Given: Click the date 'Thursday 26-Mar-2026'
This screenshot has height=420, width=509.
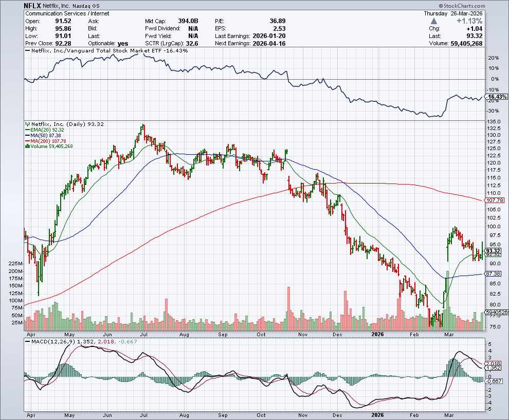Looking at the screenshot, I should pyautogui.click(x=453, y=13).
